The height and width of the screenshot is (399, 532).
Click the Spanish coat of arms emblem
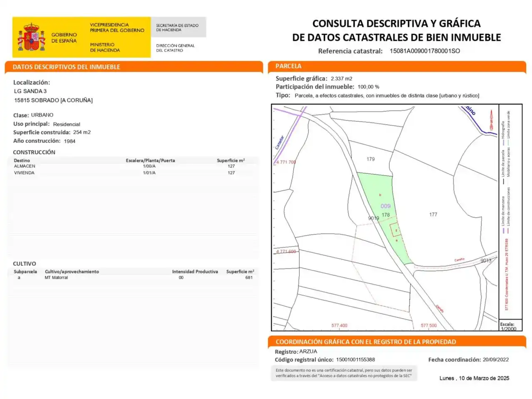point(31,37)
